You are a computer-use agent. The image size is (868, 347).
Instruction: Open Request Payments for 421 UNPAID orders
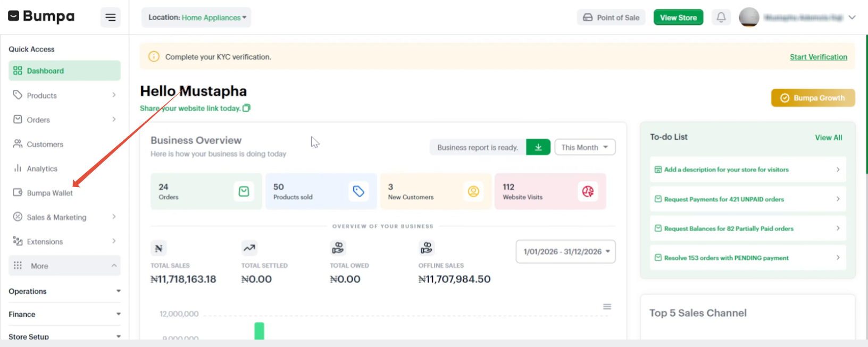pos(747,199)
